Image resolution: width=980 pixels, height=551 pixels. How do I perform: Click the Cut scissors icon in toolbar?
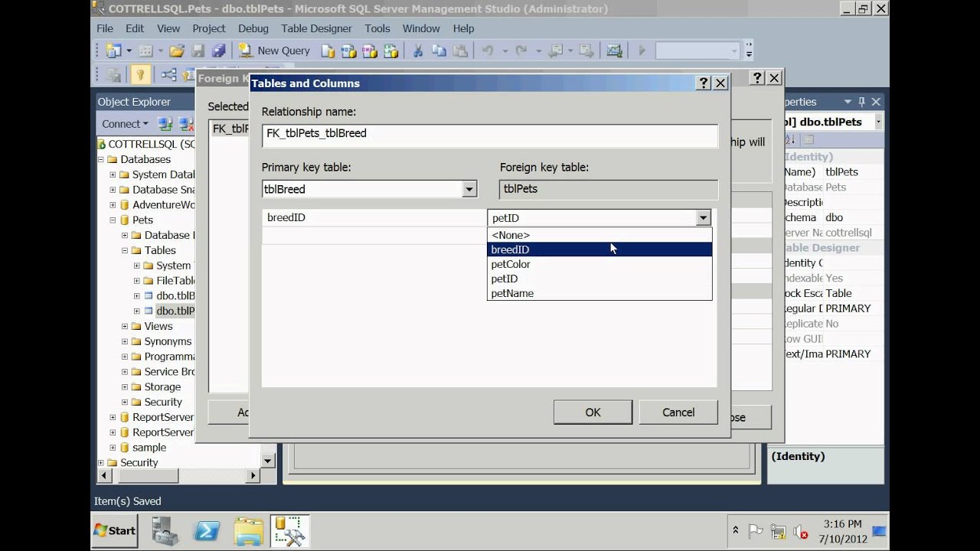point(418,51)
